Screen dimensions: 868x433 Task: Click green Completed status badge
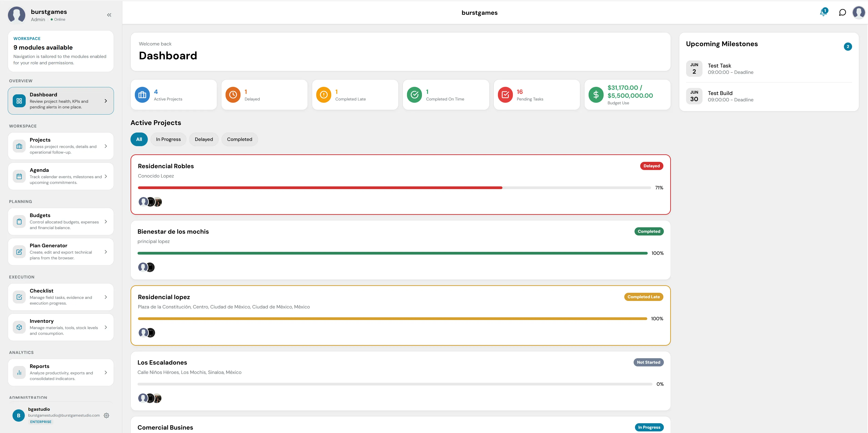649,231
